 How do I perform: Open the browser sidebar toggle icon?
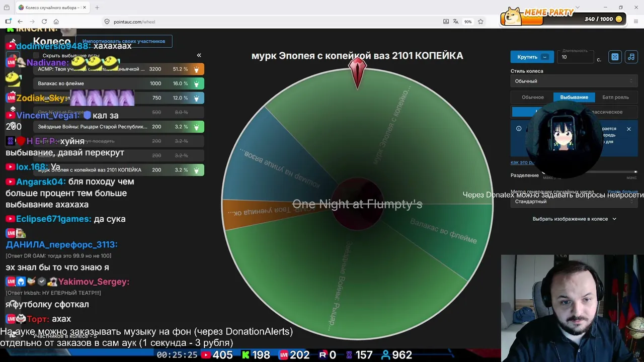click(x=8, y=22)
